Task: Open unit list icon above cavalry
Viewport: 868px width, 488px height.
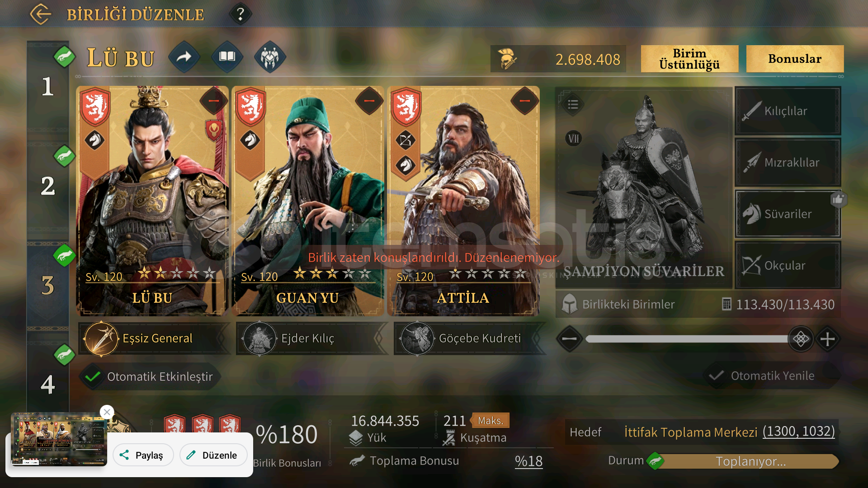Action: tap(573, 104)
